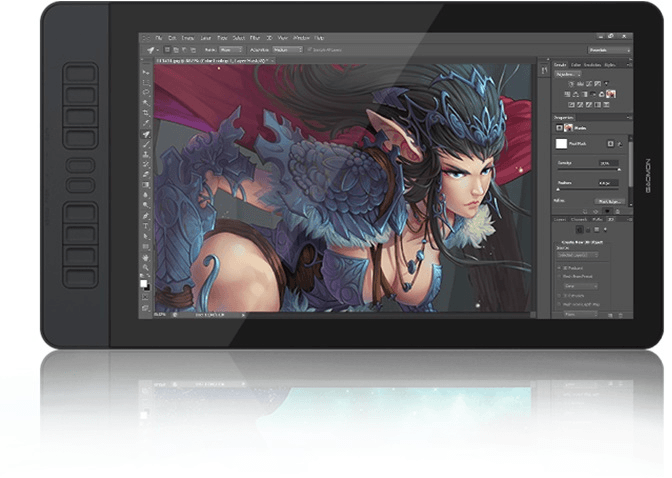Click New Selection icon in options bar
The image size is (672, 478).
(168, 50)
